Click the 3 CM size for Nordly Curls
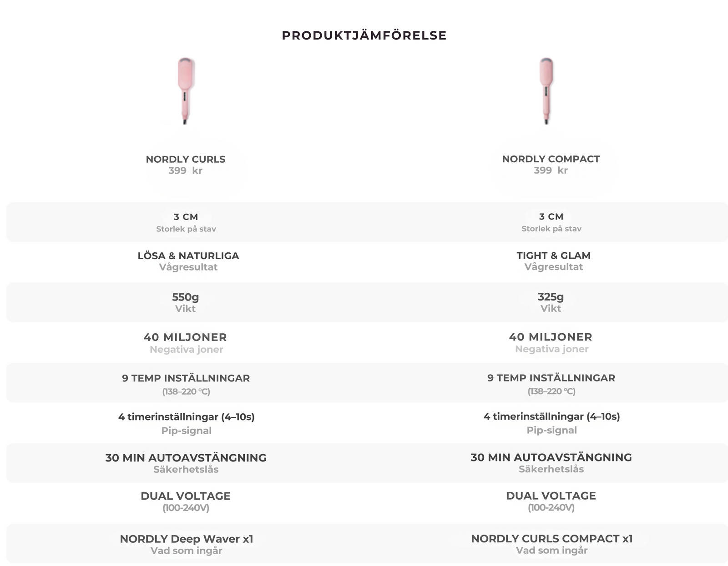 point(186,217)
